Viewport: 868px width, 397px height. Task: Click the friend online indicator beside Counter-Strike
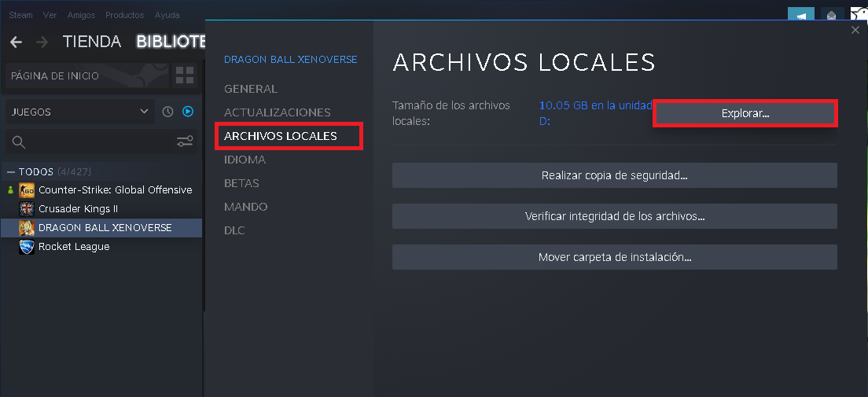[x=10, y=190]
